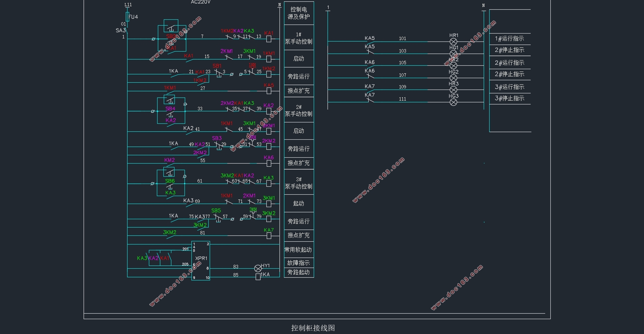Click the SB1 pushbutton label
This screenshot has height=334, width=644.
217,66
